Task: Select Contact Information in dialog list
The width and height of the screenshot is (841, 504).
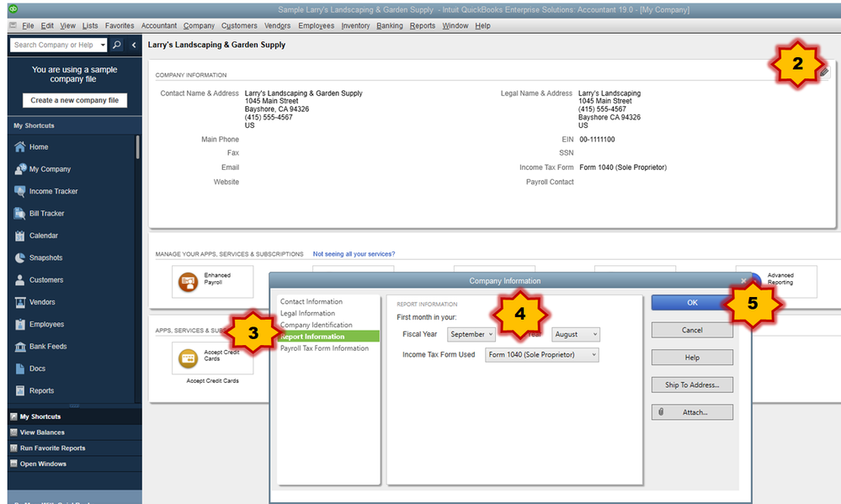Action: [x=311, y=302]
